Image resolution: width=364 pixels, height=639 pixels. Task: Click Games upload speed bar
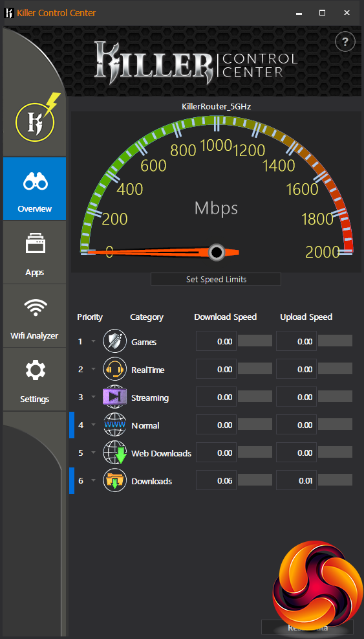(x=335, y=341)
